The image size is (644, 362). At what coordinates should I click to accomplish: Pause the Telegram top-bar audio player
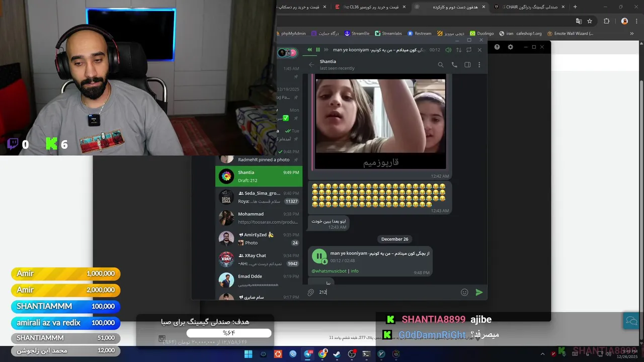[317, 50]
